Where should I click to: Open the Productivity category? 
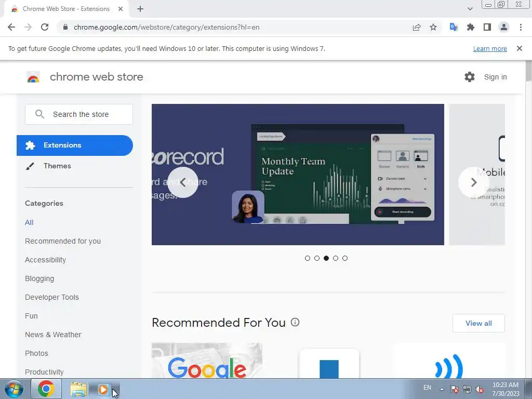tap(44, 372)
